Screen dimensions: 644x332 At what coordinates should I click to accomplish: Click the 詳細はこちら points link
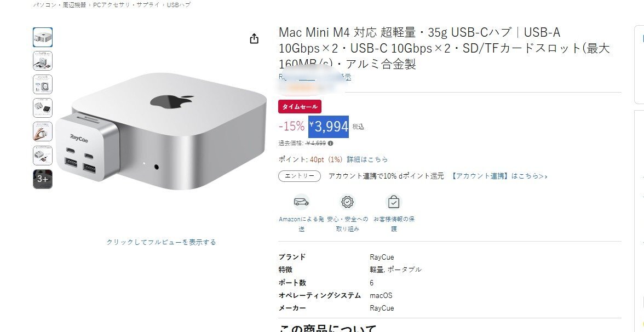367,159
